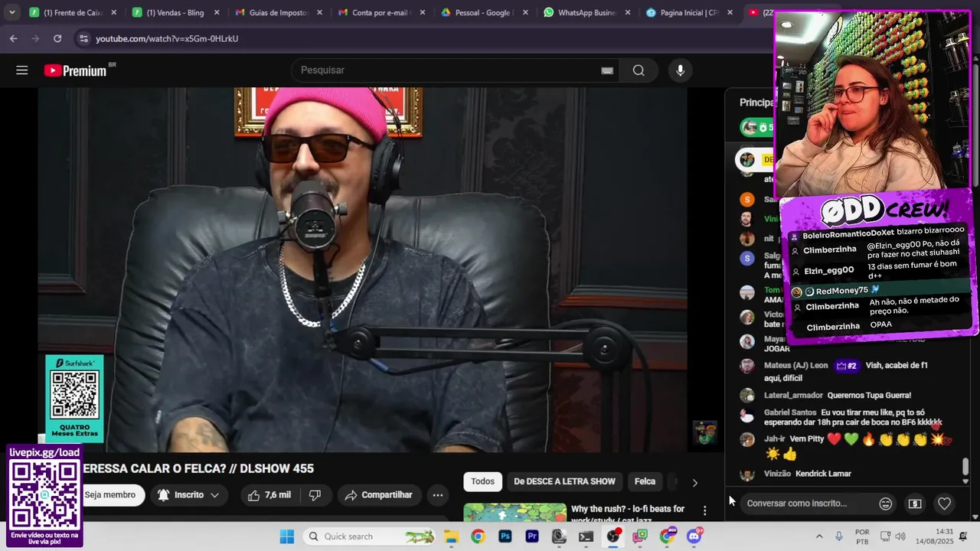980x551 pixels.
Task: Open emoji picker in chat input
Action: tap(885, 504)
